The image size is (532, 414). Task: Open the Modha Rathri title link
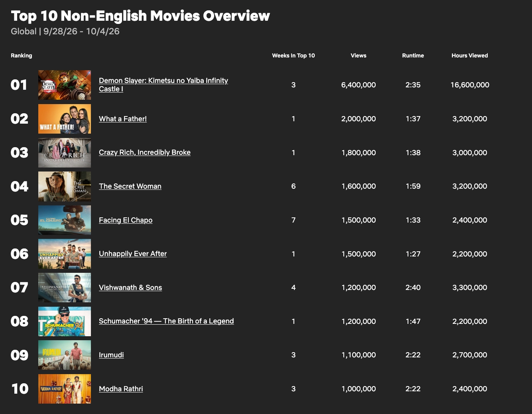coord(121,389)
